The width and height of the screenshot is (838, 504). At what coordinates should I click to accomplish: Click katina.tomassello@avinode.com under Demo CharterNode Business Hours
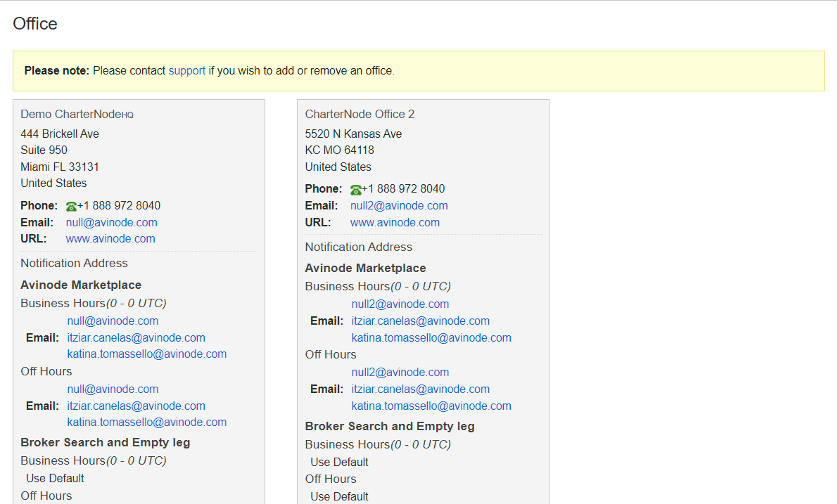pos(147,354)
